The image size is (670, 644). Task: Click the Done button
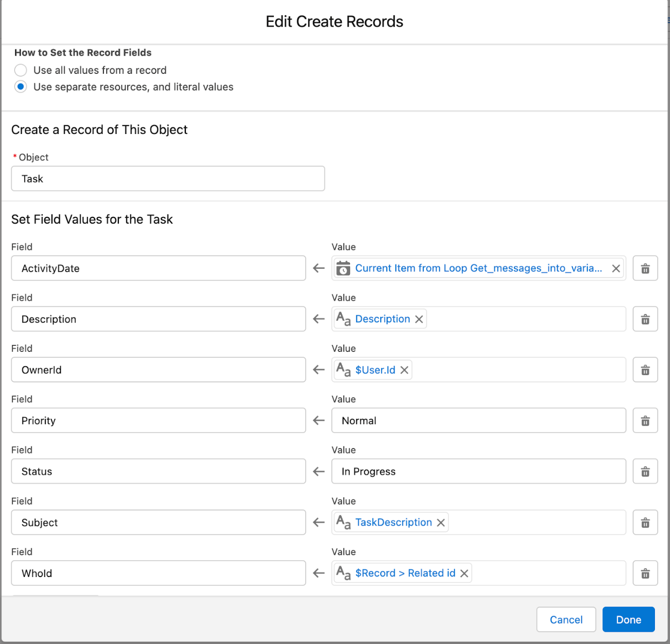(629, 620)
